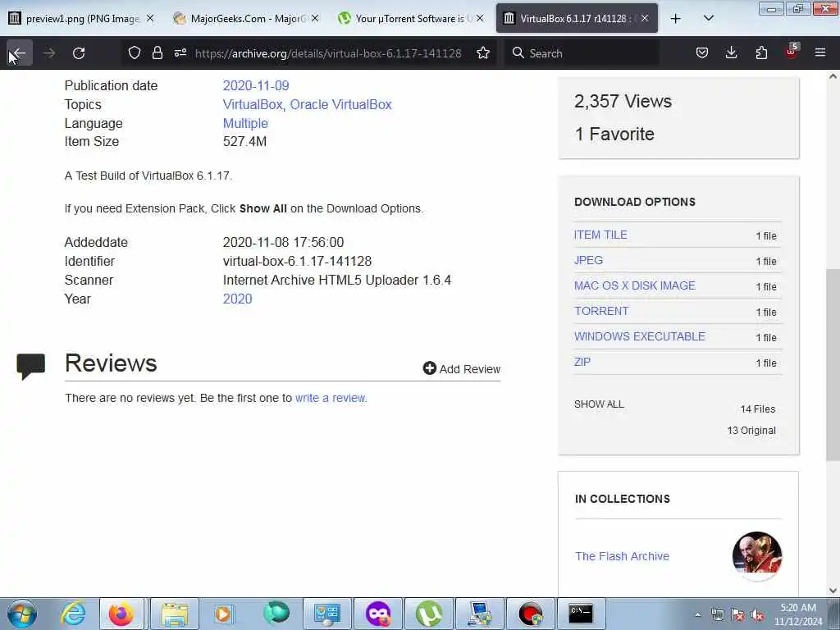840x630 pixels.
Task: Close the preview1.png tab
Action: coord(150,18)
